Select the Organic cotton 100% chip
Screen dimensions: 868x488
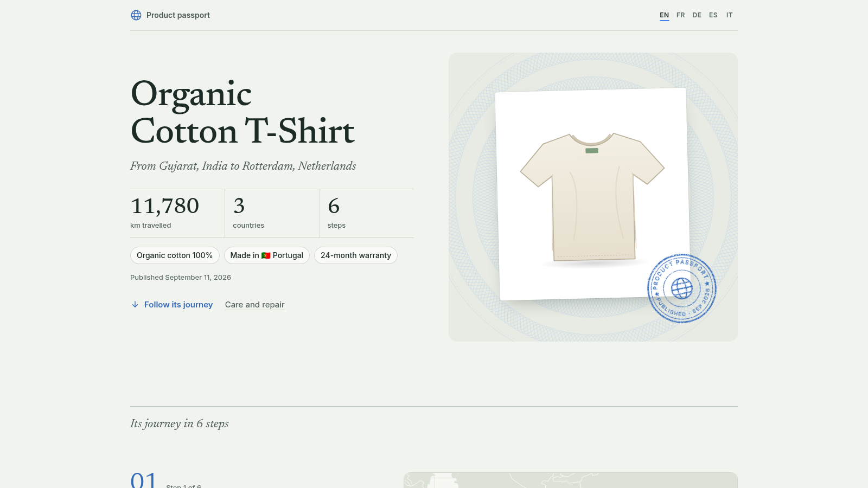175,255
